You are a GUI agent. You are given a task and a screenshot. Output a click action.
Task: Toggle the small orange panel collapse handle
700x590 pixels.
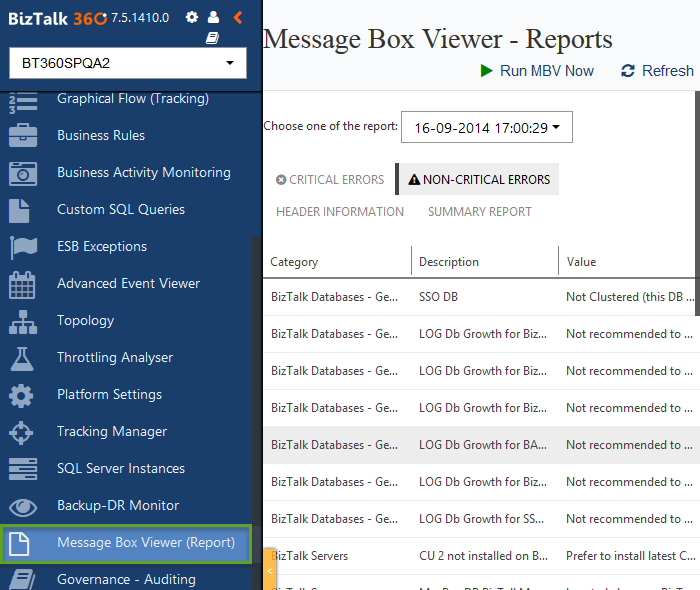pyautogui.click(x=269, y=570)
